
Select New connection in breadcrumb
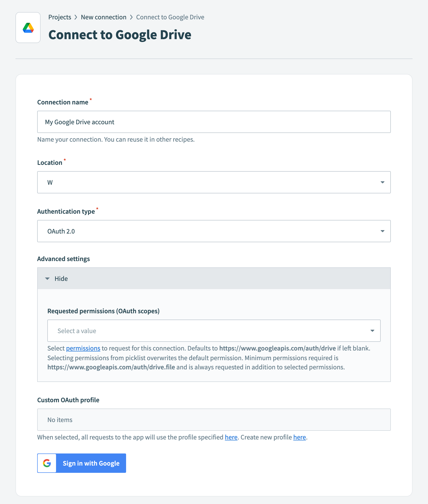[104, 17]
